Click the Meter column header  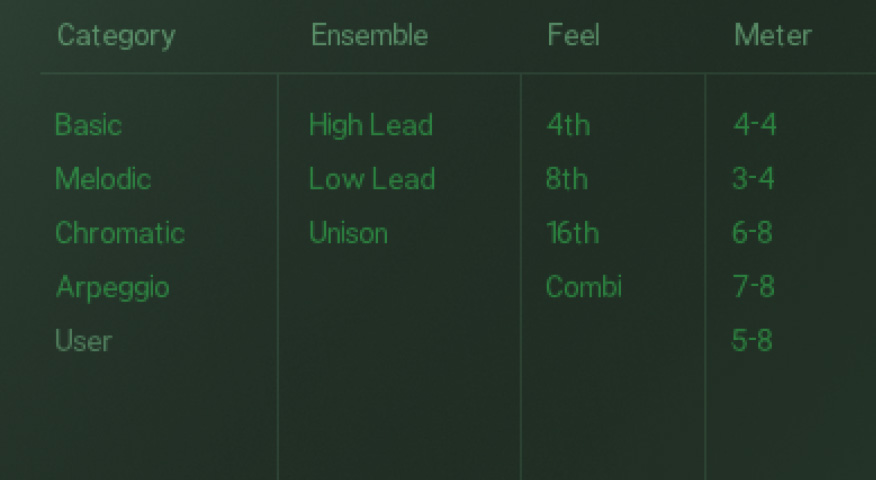(x=772, y=36)
